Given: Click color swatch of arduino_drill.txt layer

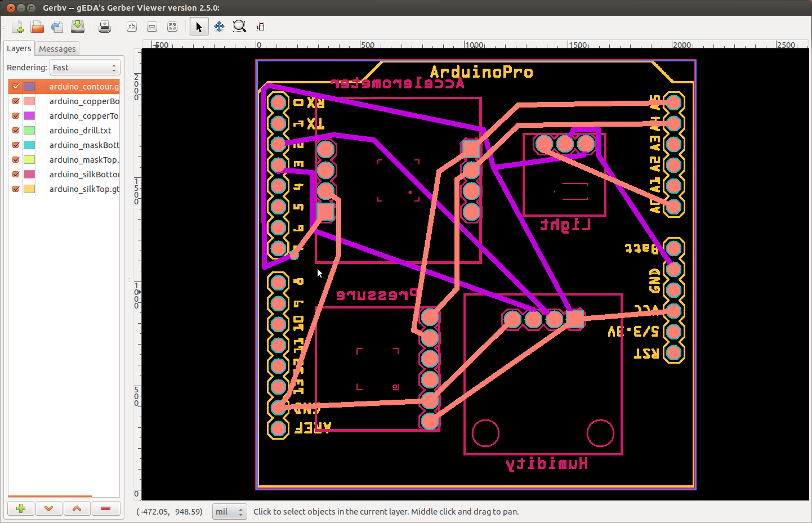Looking at the screenshot, I should [29, 131].
